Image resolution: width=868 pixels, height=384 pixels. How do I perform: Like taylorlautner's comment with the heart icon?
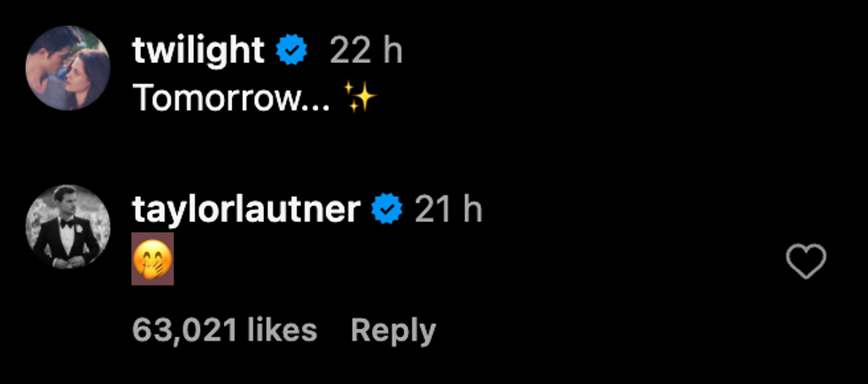point(805,262)
